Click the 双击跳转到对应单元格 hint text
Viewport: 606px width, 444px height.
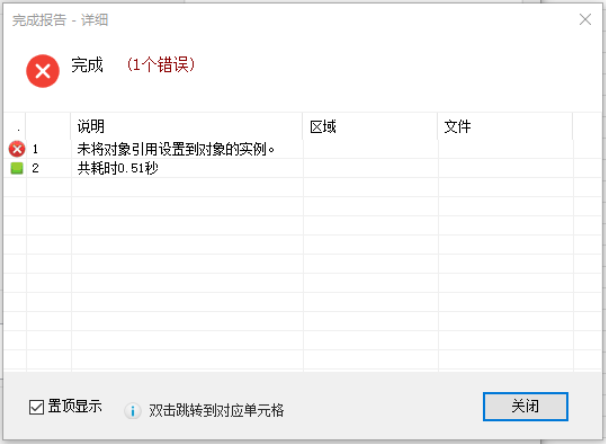[x=216, y=411]
